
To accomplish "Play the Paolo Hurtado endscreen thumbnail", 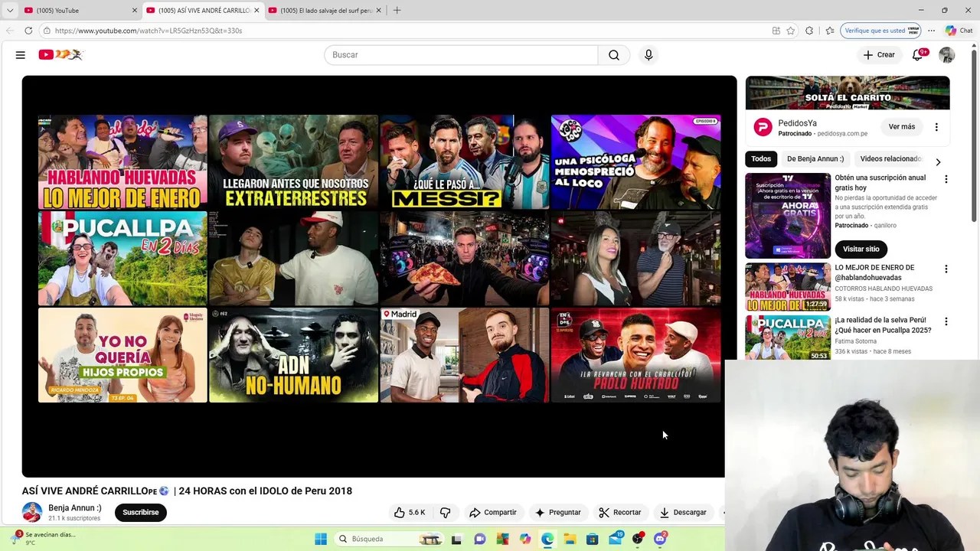I will [x=635, y=355].
